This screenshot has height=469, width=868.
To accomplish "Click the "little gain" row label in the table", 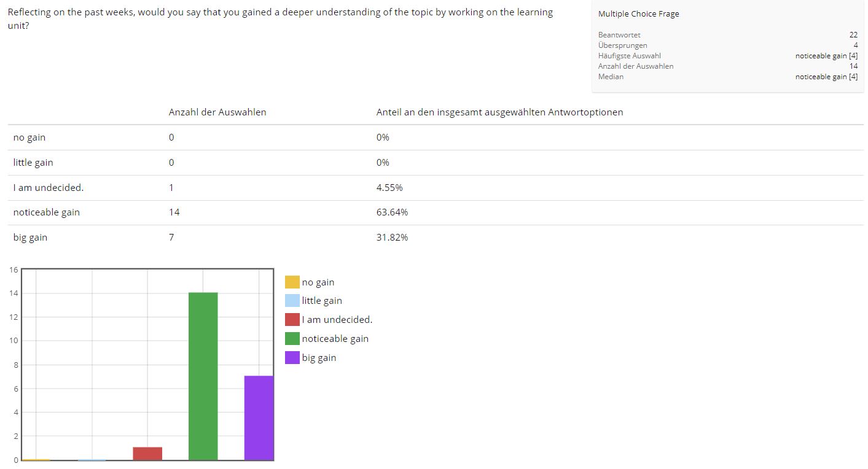I will point(33,163).
